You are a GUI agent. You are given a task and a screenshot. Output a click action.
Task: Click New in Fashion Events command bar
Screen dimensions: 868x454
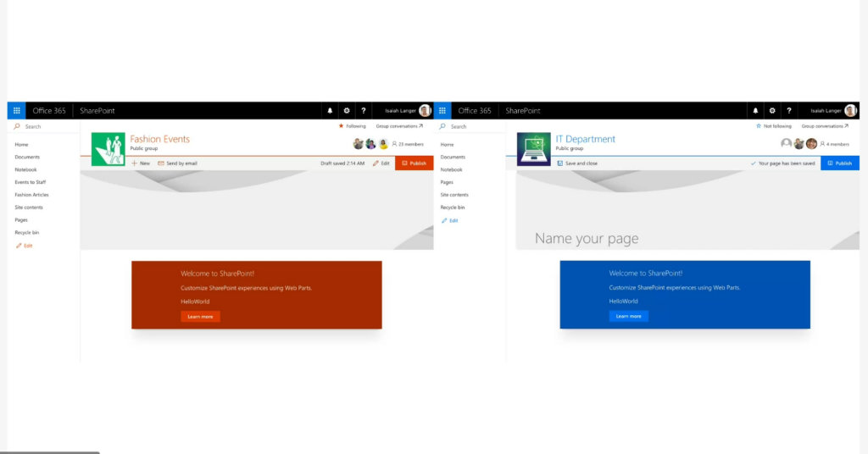141,163
